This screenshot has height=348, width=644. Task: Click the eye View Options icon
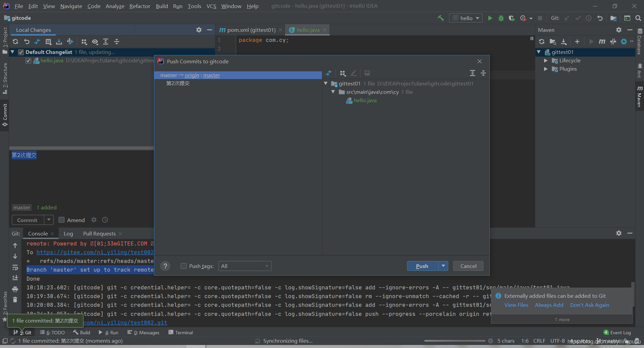click(95, 42)
